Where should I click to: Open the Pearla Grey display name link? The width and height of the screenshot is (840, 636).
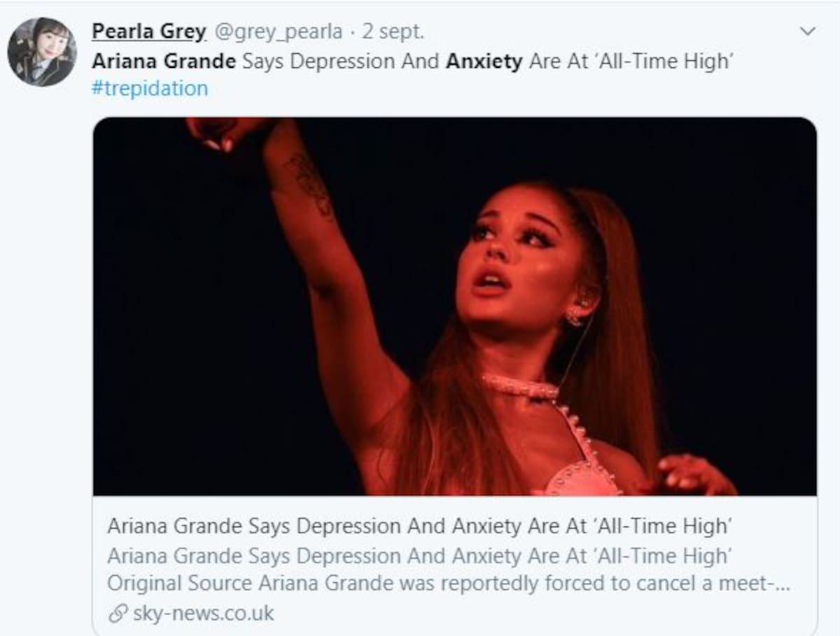tap(149, 31)
